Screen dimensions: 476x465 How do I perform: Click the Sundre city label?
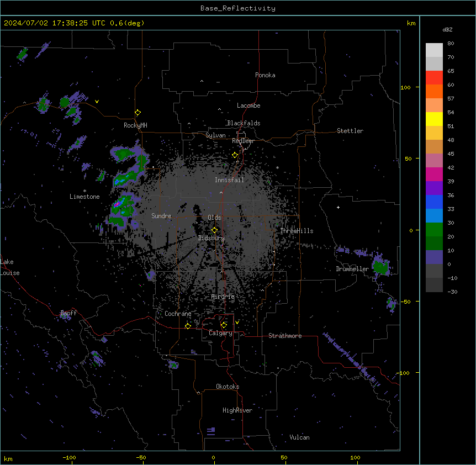pyautogui.click(x=161, y=216)
